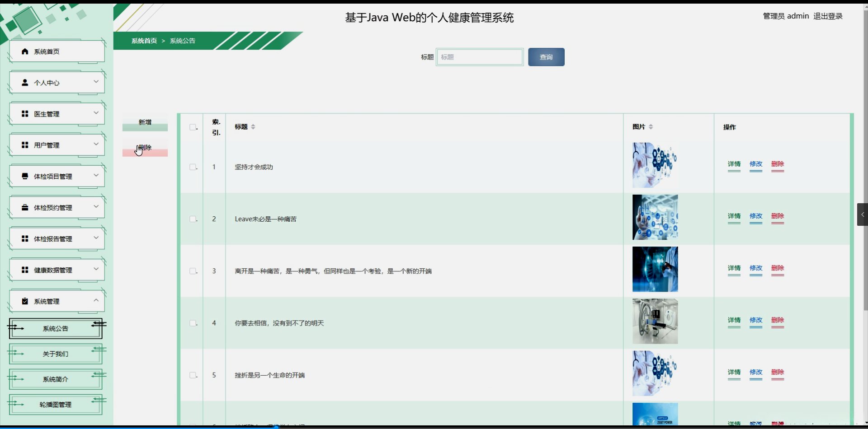Click 修改 for row 3 announcement
The height and width of the screenshot is (429, 868).
click(756, 268)
